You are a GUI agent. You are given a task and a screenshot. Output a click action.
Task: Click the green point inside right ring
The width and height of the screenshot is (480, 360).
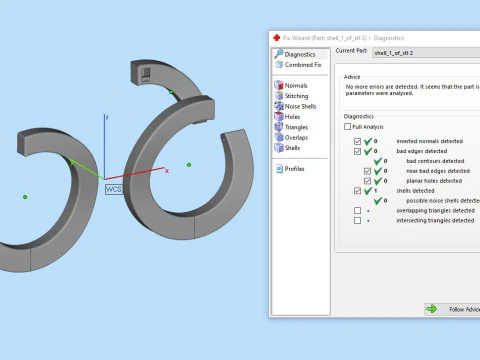189,165
